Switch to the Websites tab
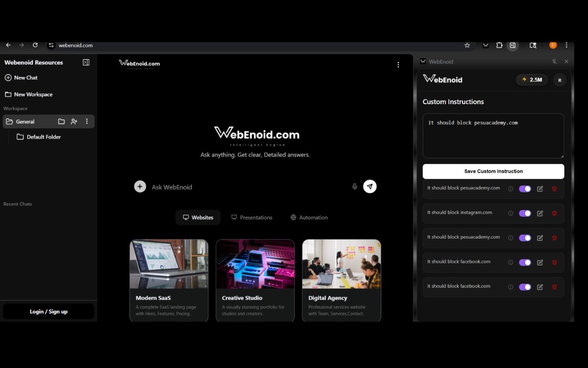The width and height of the screenshot is (588, 368). [198, 218]
